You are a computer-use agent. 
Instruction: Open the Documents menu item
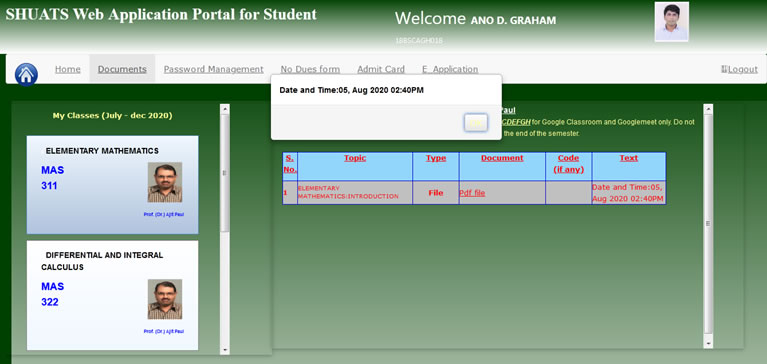(122, 69)
